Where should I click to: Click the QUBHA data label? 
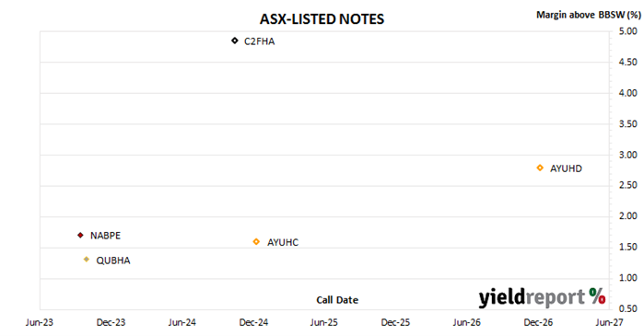[x=113, y=261]
